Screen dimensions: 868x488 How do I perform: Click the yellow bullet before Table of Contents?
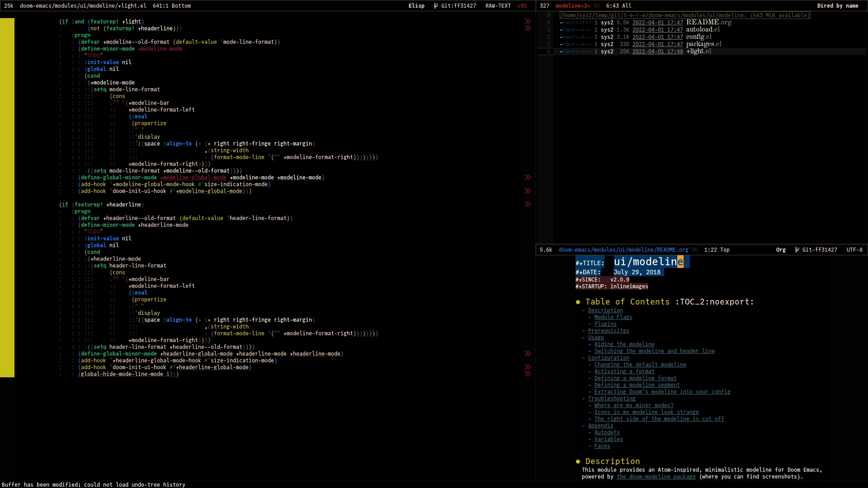click(x=578, y=302)
